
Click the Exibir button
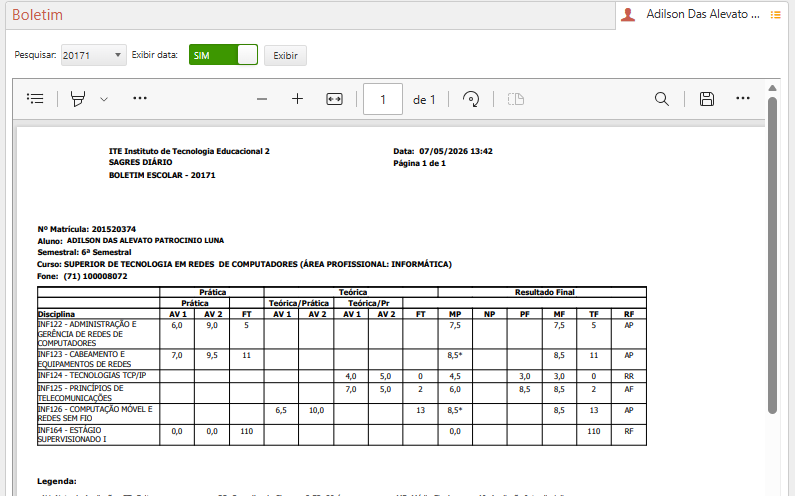[x=285, y=55]
